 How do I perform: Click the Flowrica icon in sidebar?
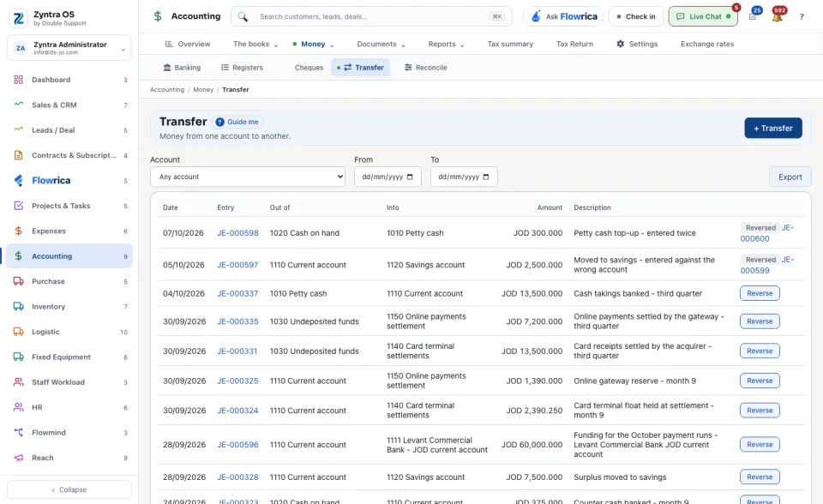point(18,181)
